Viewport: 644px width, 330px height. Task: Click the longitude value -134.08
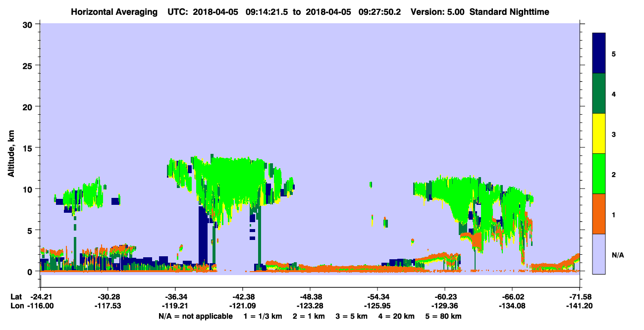point(512,306)
